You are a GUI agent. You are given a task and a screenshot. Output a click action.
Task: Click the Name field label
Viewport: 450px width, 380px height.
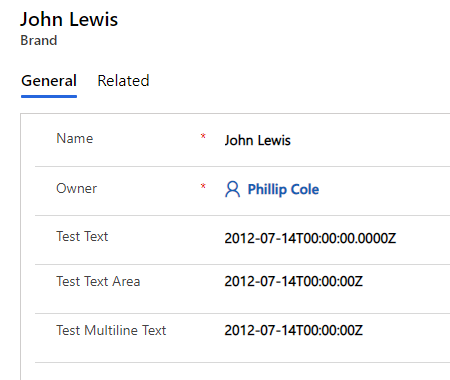[75, 138]
